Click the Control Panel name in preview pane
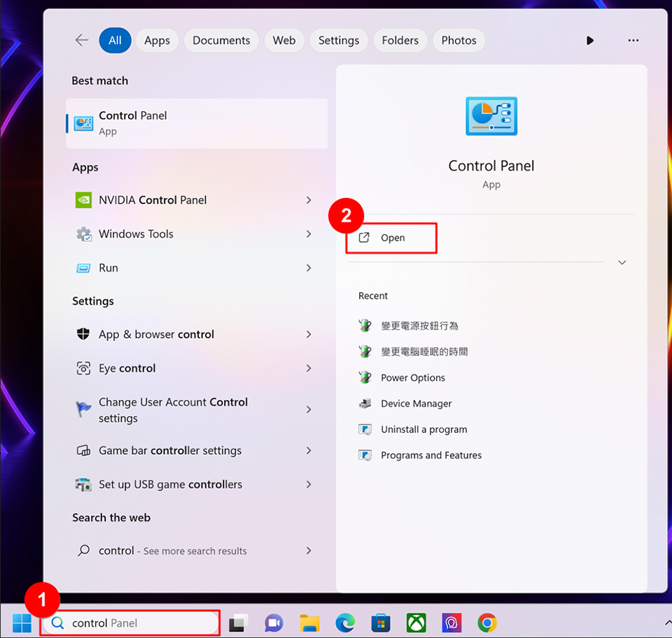Viewport: 672px width, 638px height. coord(491,166)
